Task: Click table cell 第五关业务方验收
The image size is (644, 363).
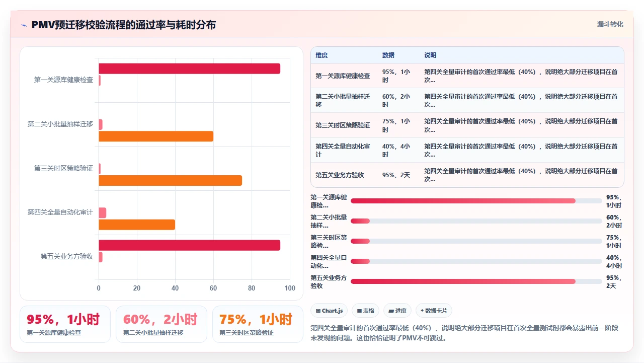Action: 344,175
